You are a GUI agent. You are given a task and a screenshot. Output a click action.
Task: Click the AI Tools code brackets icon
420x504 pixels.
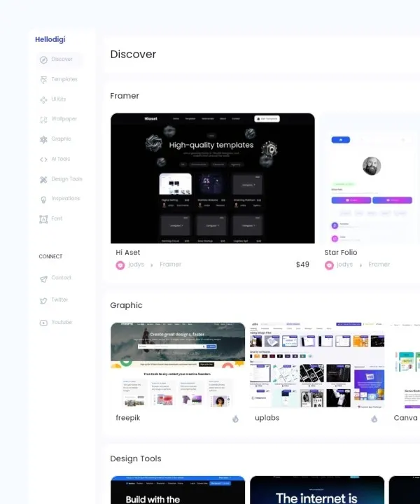tap(43, 160)
